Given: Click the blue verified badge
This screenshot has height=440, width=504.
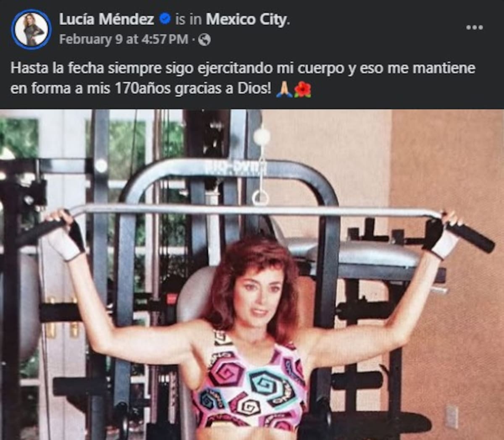Looking at the screenshot, I should click(165, 19).
